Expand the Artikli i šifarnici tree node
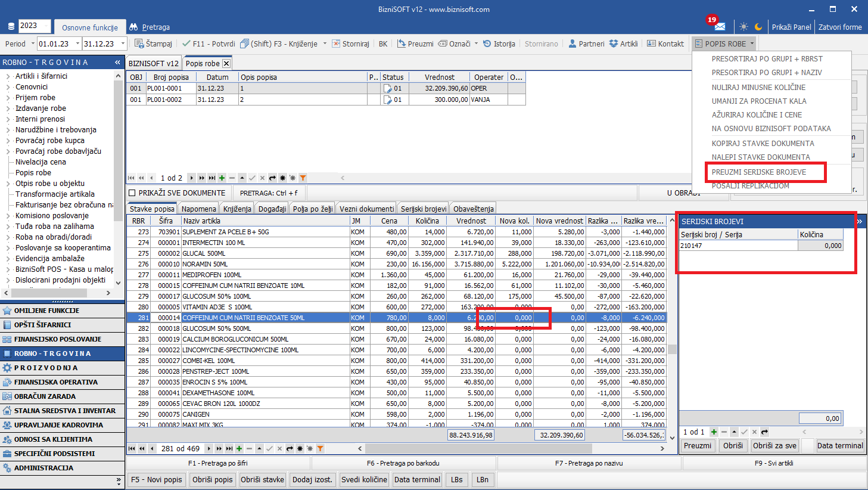 click(8, 76)
